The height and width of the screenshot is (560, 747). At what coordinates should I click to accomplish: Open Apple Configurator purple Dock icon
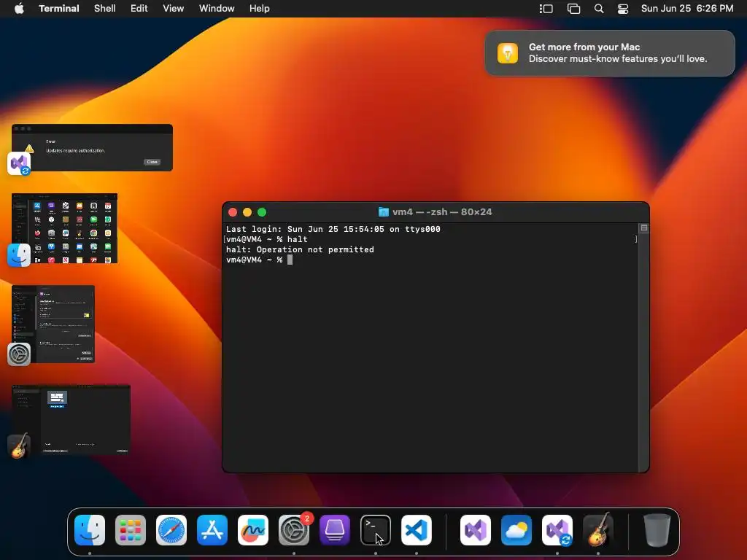click(x=334, y=530)
